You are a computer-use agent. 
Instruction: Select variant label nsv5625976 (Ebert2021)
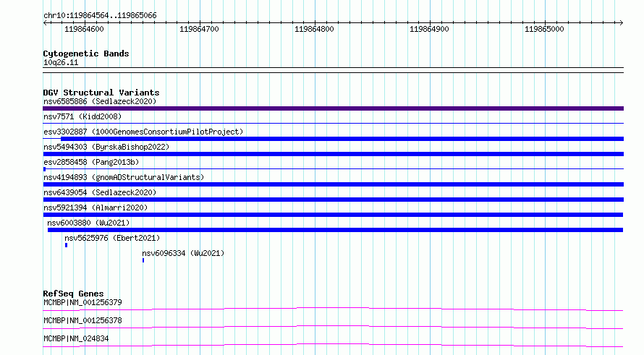[112, 238]
